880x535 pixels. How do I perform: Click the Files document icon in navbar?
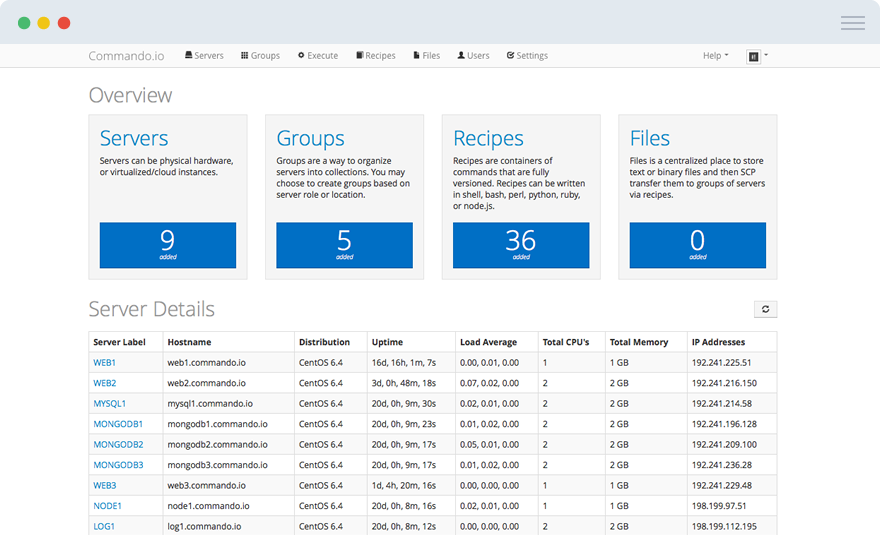pos(417,56)
